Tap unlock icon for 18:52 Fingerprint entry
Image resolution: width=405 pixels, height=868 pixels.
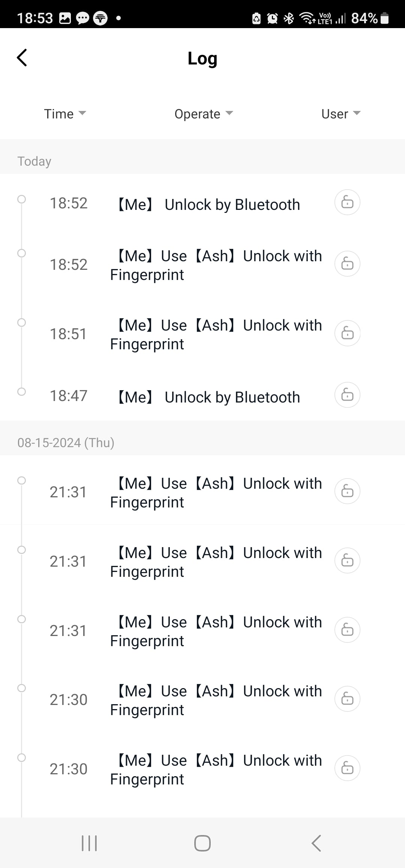click(x=347, y=264)
